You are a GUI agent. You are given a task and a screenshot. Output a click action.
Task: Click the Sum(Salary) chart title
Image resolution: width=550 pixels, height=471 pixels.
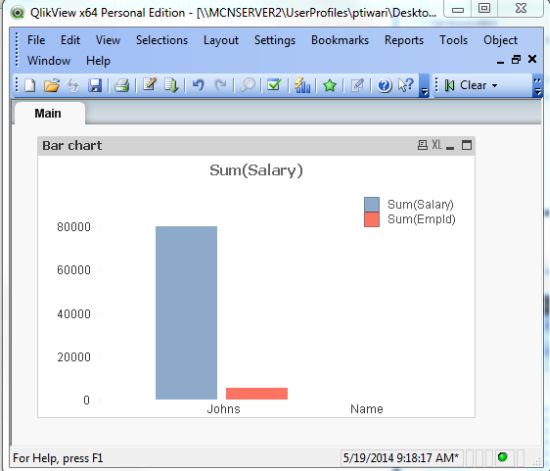(x=256, y=170)
